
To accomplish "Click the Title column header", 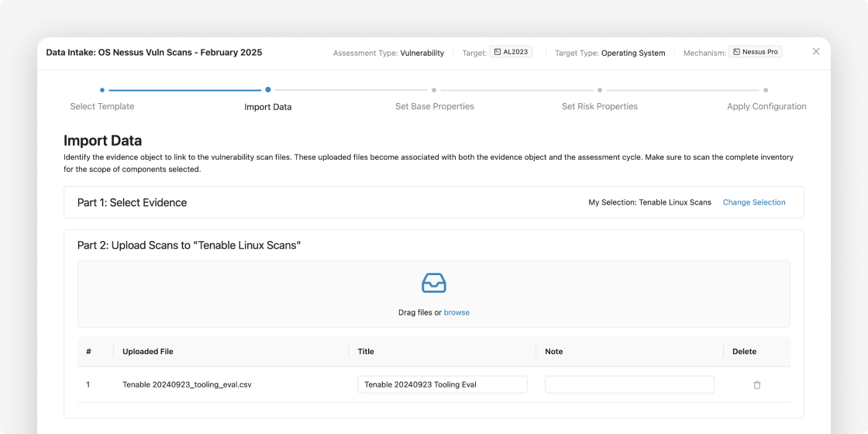I will click(366, 352).
